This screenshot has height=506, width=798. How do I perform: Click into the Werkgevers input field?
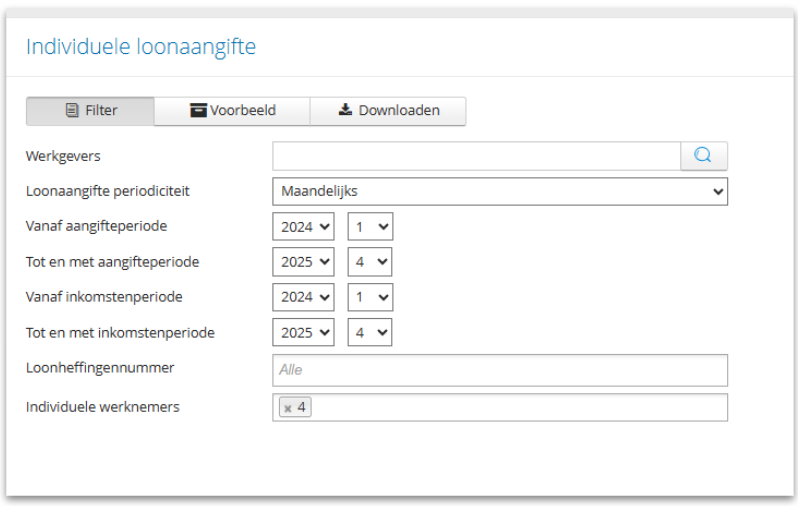click(476, 155)
